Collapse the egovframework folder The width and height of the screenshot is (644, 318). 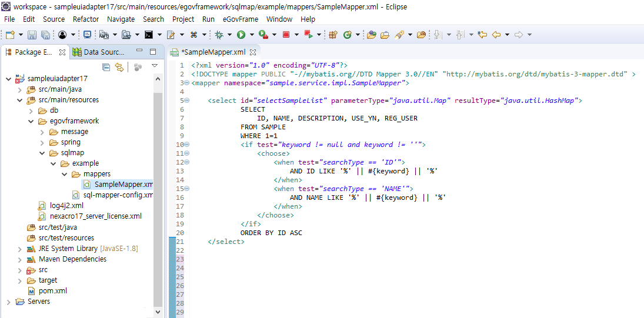tap(31, 121)
